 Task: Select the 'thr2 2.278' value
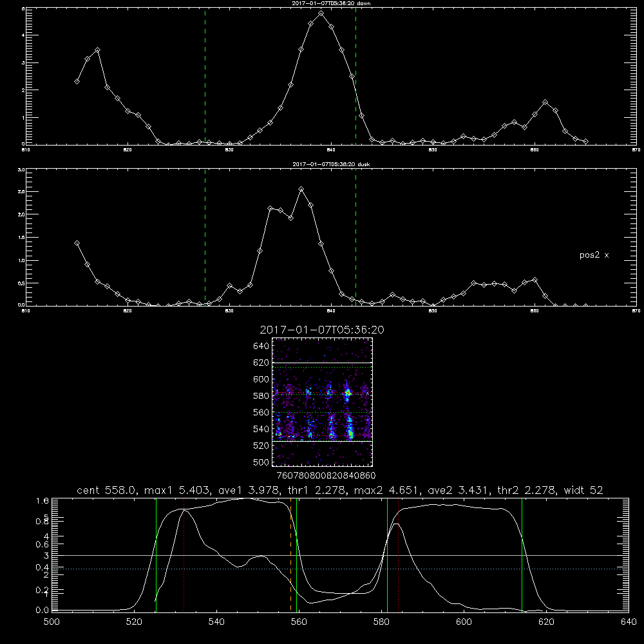click(x=527, y=490)
